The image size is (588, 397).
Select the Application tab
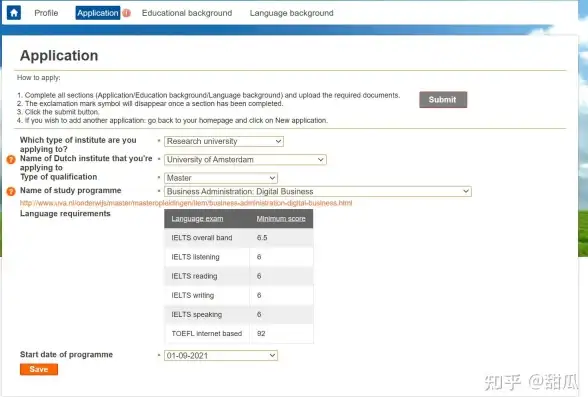[x=98, y=13]
